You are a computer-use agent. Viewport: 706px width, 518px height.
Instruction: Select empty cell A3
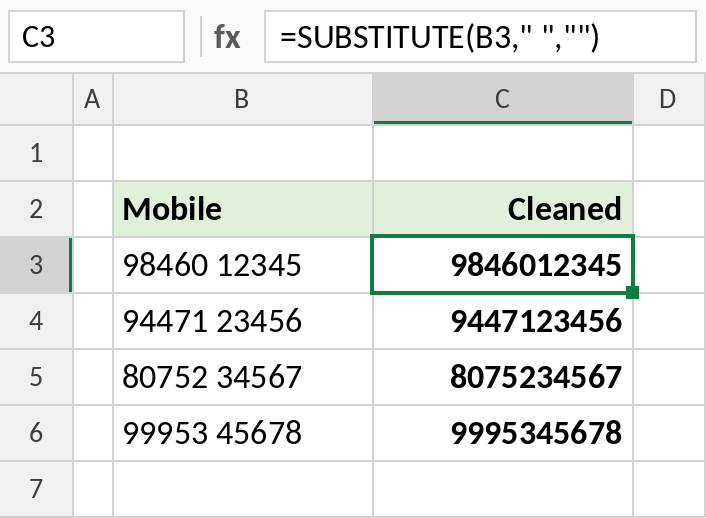[x=93, y=265]
